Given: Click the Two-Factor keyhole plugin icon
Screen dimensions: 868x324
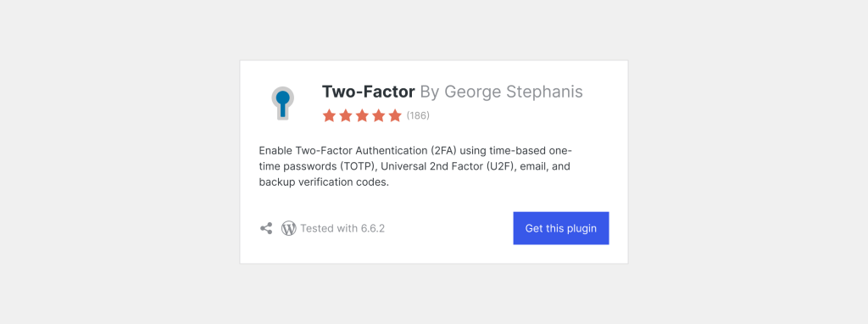Looking at the screenshot, I should [x=283, y=103].
